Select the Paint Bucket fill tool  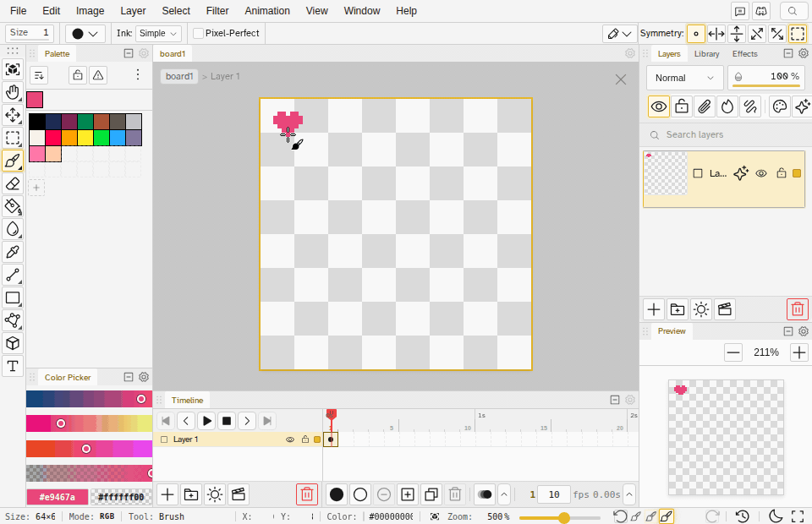[x=13, y=206]
